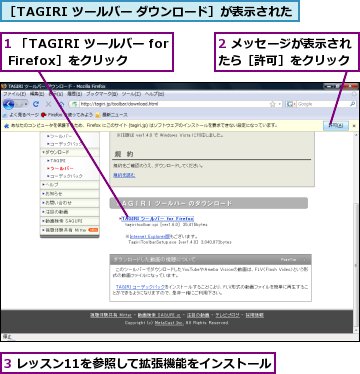360x374 pixels.
Task: Select ダウンロード section in sidebar
Action: point(70,152)
